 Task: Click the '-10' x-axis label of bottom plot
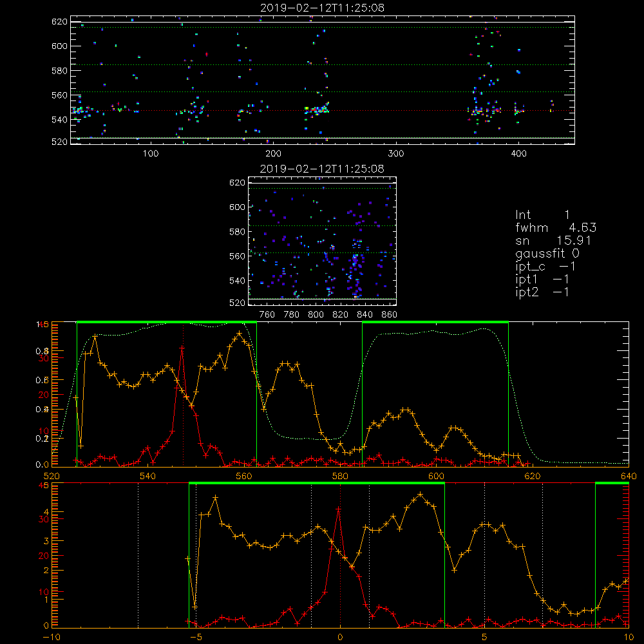pos(52,637)
